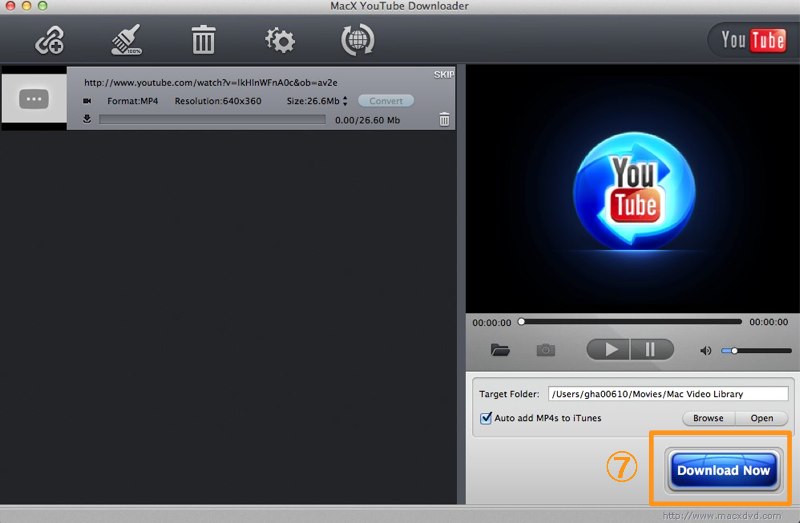This screenshot has width=800, height=523.
Task: Click the download progress bar
Action: (212, 119)
